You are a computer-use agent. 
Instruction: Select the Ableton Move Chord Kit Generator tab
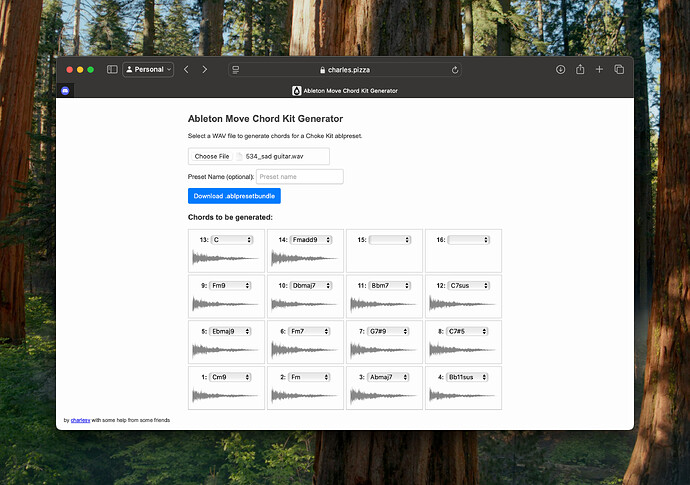point(345,91)
